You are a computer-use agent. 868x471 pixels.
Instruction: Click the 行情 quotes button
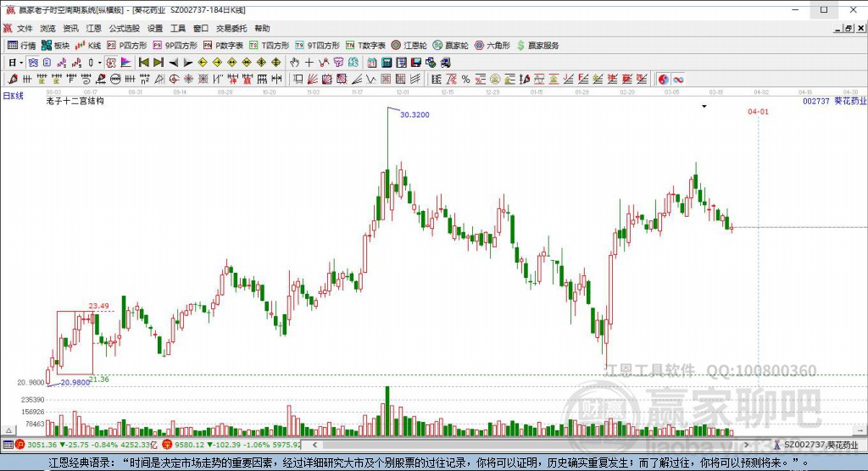[21, 46]
